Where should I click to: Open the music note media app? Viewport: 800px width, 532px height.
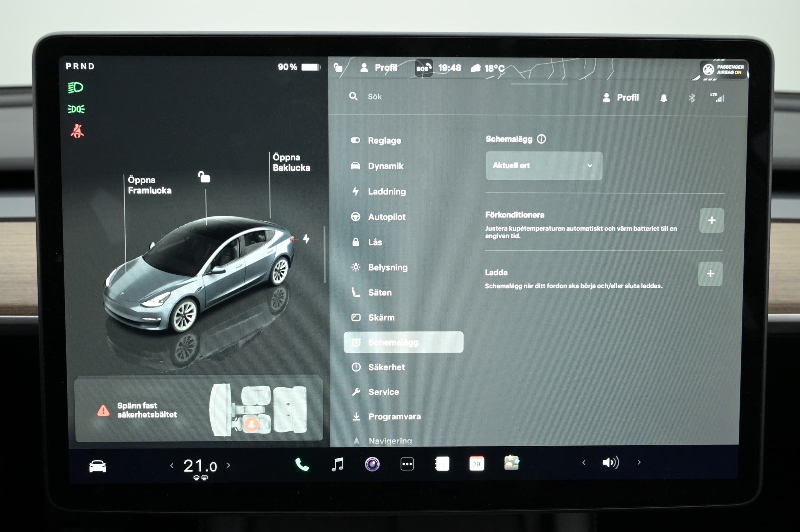pos(337,464)
